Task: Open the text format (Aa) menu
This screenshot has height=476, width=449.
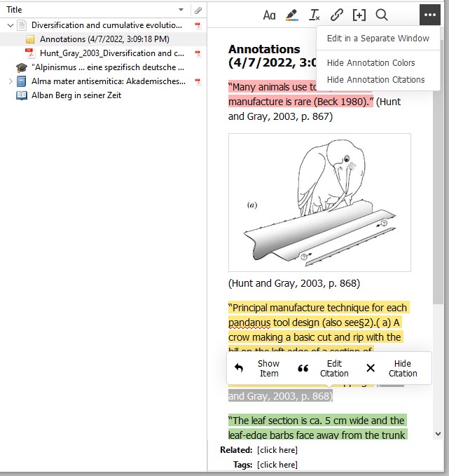Action: tap(269, 15)
